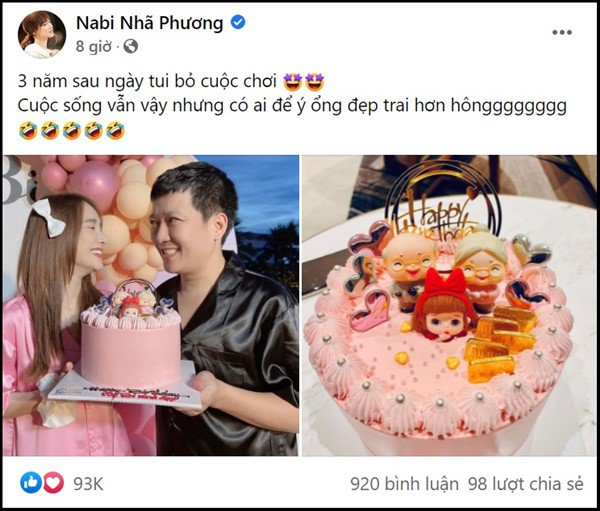
Task: Click the blue Like reaction icon
Action: tap(31, 483)
